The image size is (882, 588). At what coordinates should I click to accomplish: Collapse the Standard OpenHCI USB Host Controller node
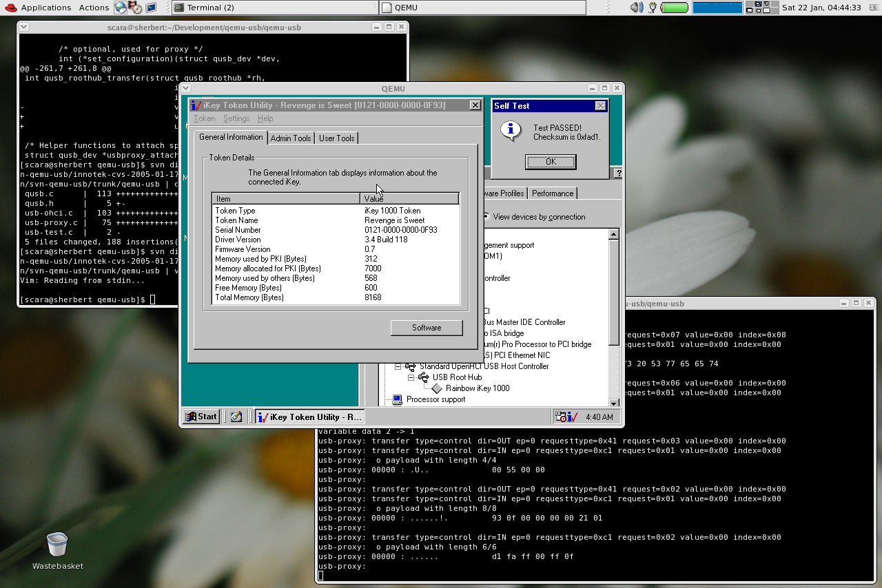click(x=398, y=366)
